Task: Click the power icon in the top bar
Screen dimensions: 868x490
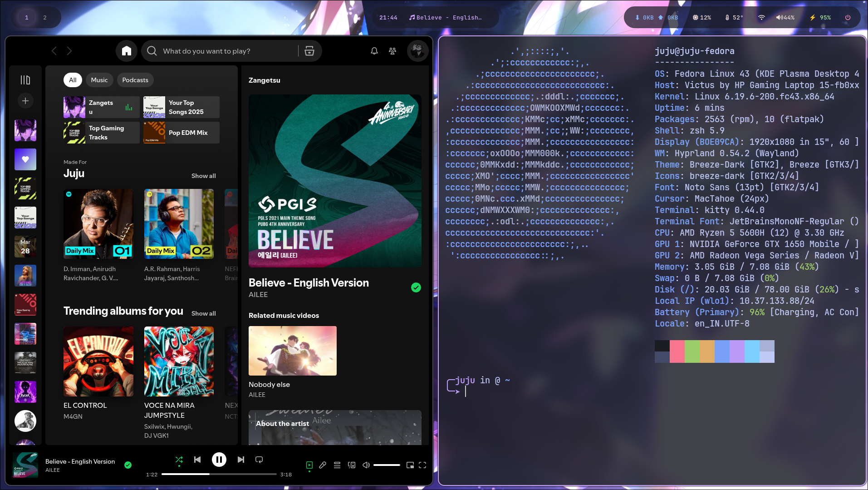Action: click(848, 18)
